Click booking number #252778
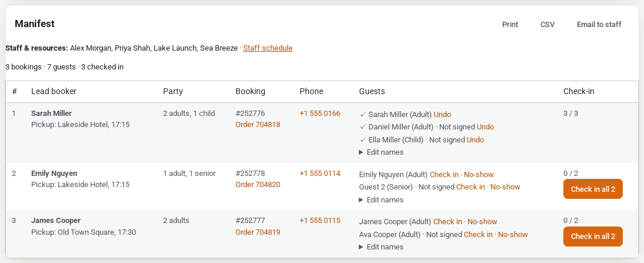 (x=250, y=174)
